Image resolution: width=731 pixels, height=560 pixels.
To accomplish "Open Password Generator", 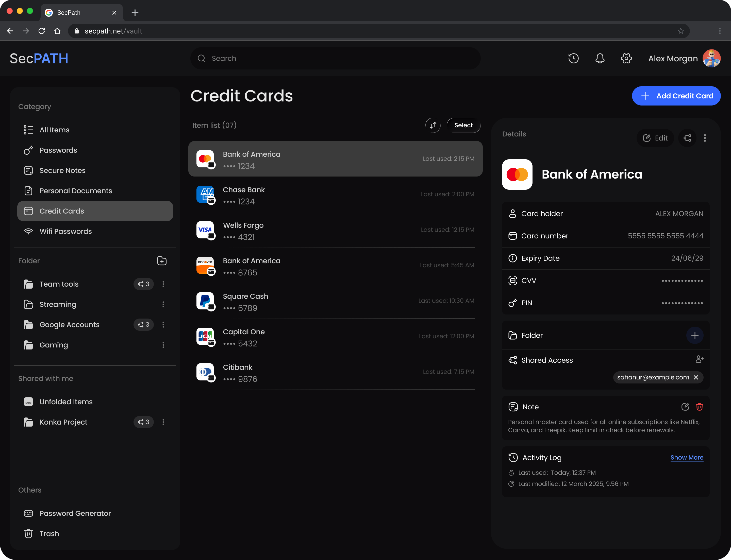I will 95,513.
